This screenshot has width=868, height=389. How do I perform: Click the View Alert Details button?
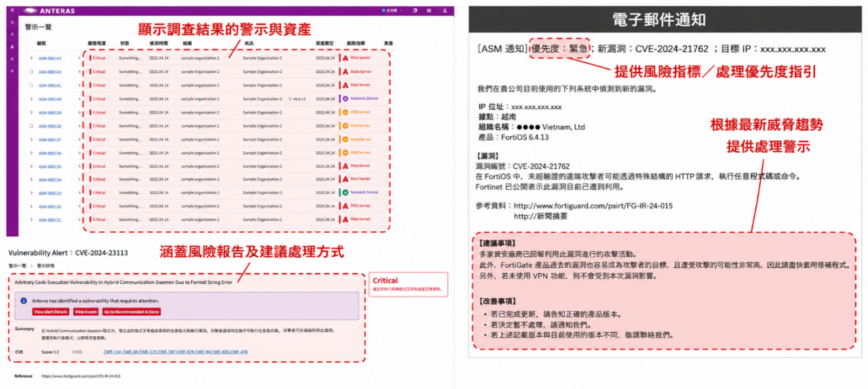pos(52,312)
